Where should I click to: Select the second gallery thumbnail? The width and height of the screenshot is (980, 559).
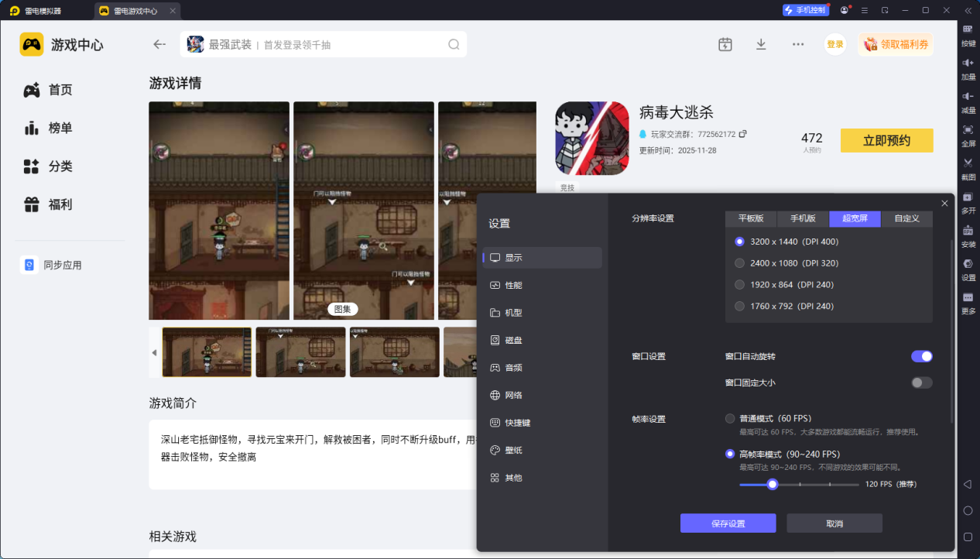300,352
